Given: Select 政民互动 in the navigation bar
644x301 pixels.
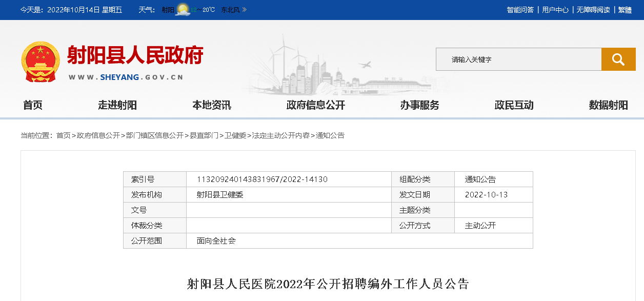Looking at the screenshot, I should [514, 105].
